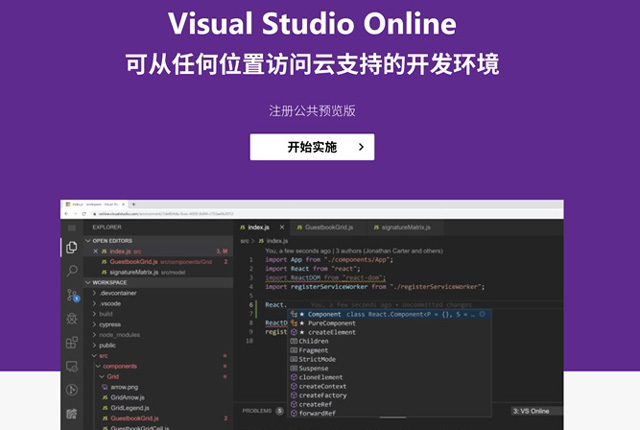The width and height of the screenshot is (640, 430).
Task: Expand the public folder
Action: pyautogui.click(x=158, y=345)
